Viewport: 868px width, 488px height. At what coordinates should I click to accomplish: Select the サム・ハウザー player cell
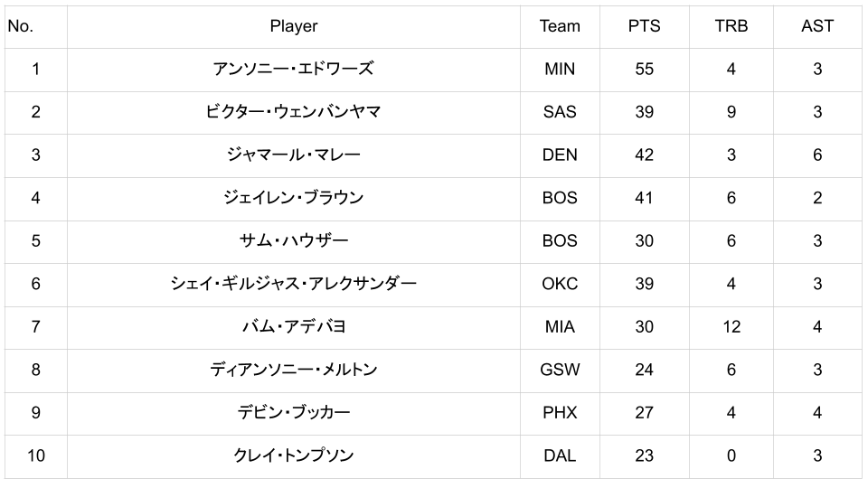click(x=293, y=240)
